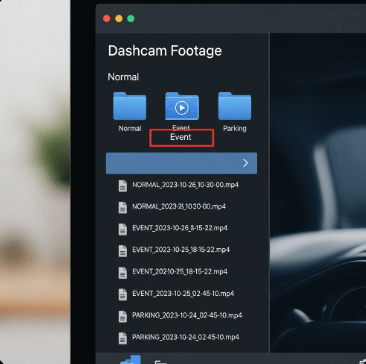366x364 pixels.
Task: Expand the blue bar's right chevron
Action: click(246, 163)
